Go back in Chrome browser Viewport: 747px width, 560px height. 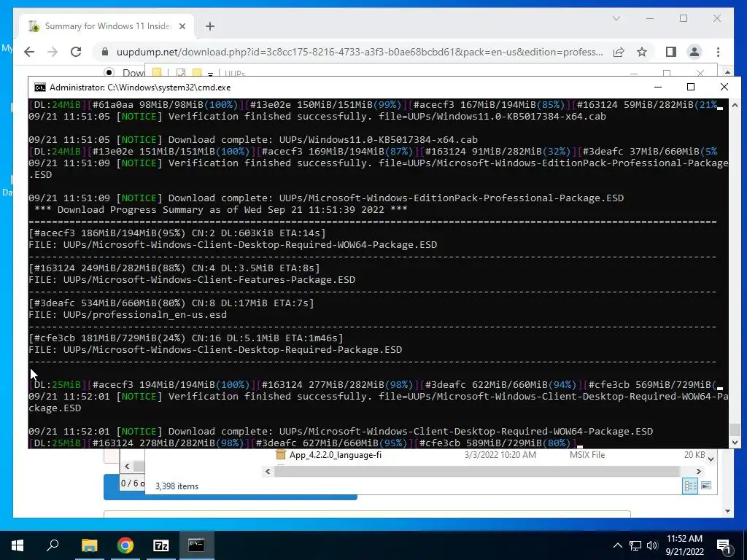(x=29, y=52)
